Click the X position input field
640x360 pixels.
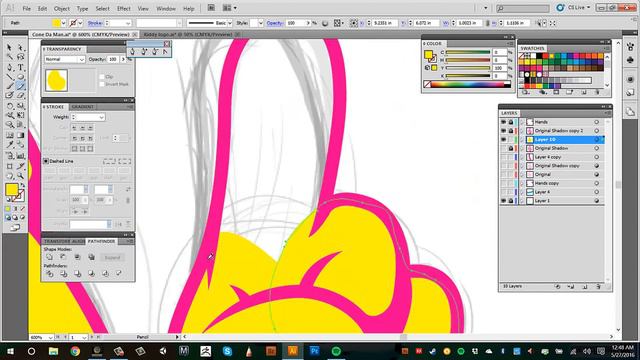[386, 23]
